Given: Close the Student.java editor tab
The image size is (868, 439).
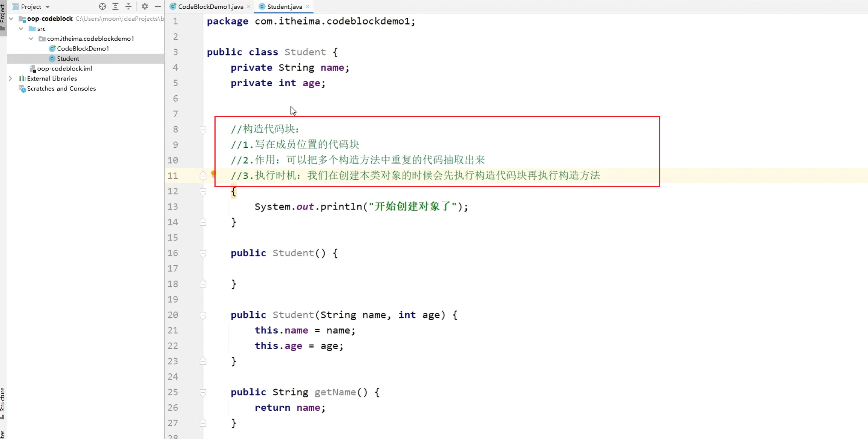Looking at the screenshot, I should pos(308,6).
